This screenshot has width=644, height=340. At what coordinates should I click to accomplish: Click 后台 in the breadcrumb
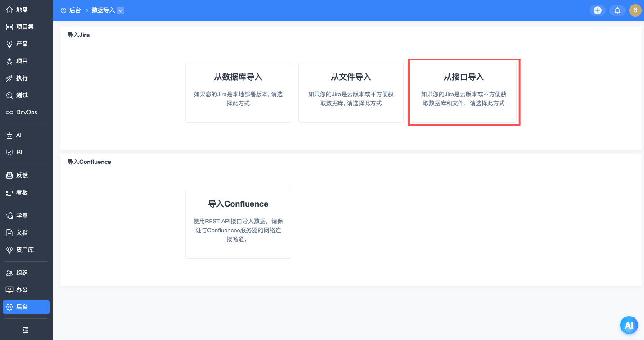click(x=75, y=10)
